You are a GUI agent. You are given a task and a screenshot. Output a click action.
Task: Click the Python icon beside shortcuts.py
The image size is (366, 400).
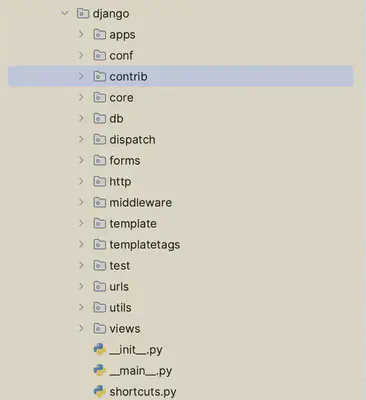point(100,391)
